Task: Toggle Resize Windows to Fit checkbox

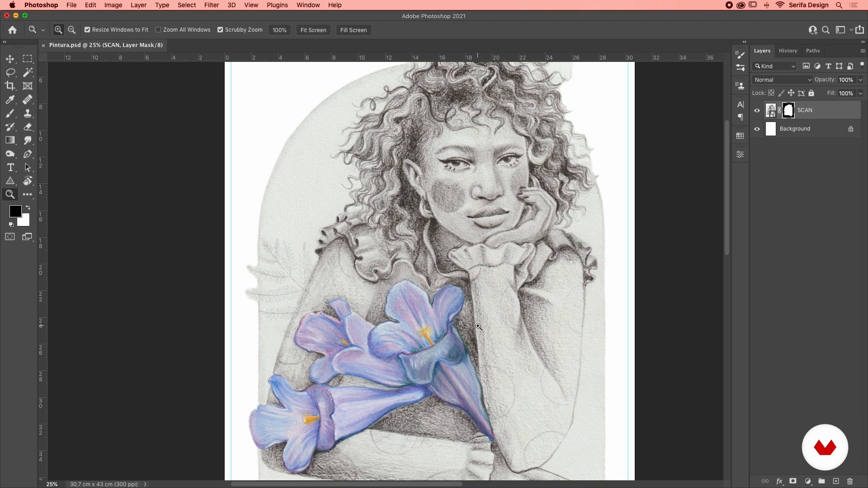Action: [87, 30]
